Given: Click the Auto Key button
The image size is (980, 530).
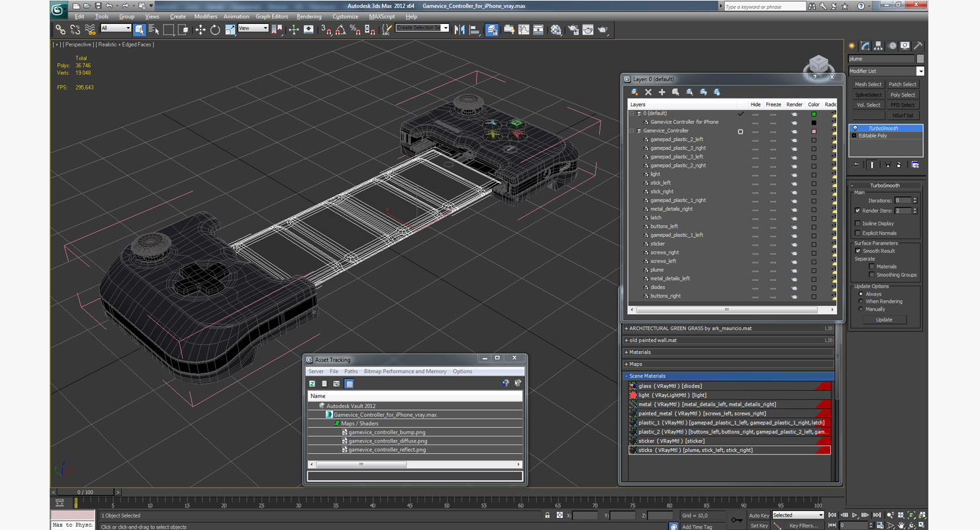Looking at the screenshot, I should pos(759,515).
